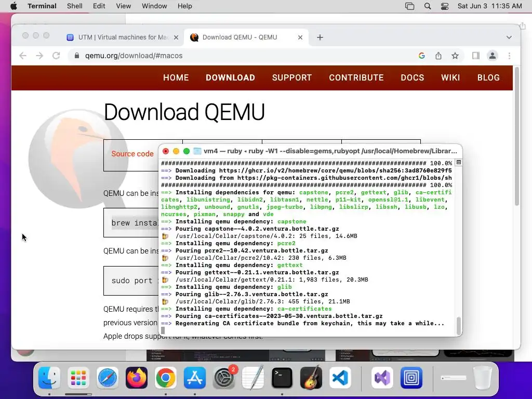Image resolution: width=532 pixels, height=399 pixels.
Task: Switch to the Download QEMU tab
Action: coord(246,37)
